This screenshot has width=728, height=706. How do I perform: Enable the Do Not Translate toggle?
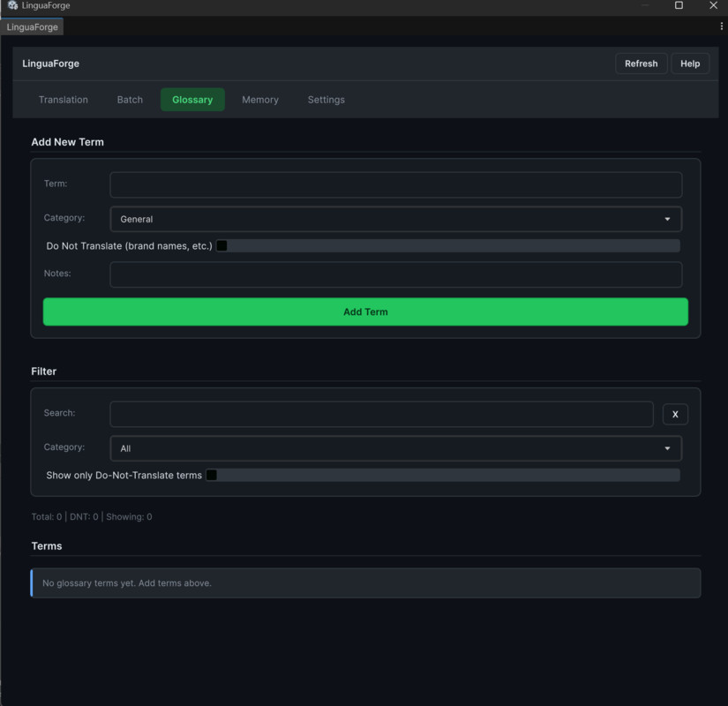[x=221, y=245]
